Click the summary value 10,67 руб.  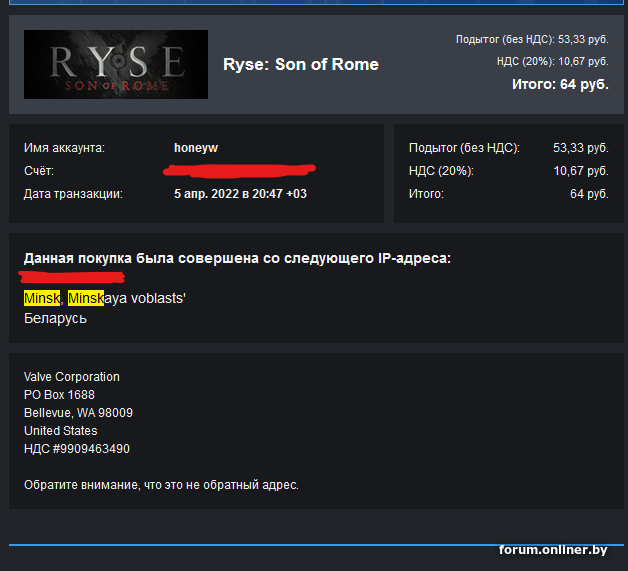(x=581, y=171)
